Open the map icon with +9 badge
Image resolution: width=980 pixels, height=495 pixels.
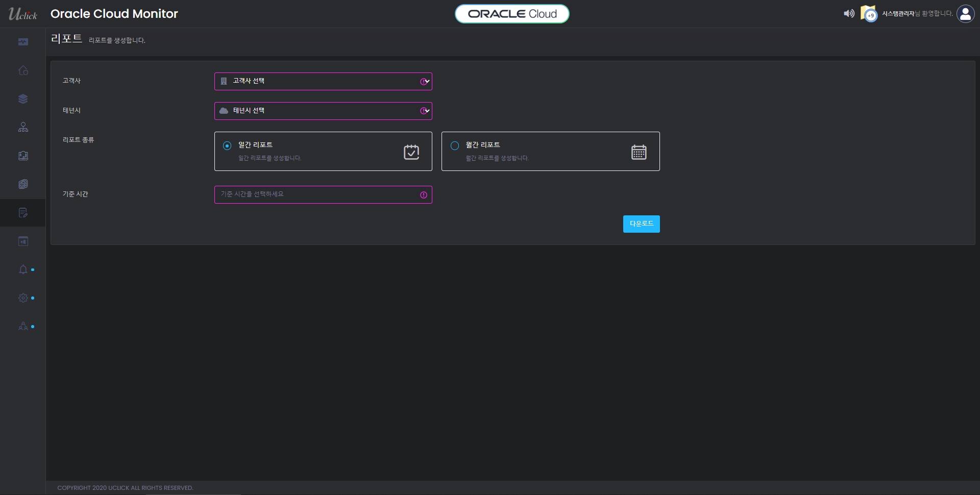[868, 14]
